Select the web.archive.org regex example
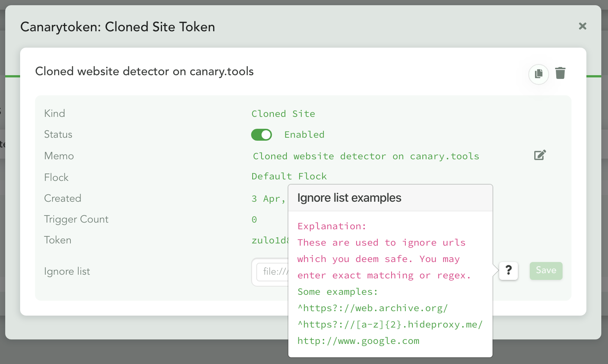This screenshot has height=364, width=608. [x=373, y=308]
